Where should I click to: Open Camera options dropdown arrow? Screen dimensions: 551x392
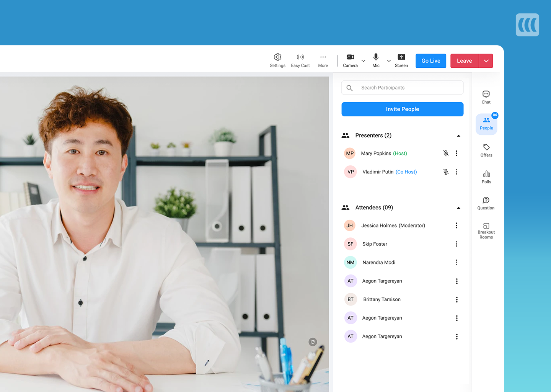point(364,61)
